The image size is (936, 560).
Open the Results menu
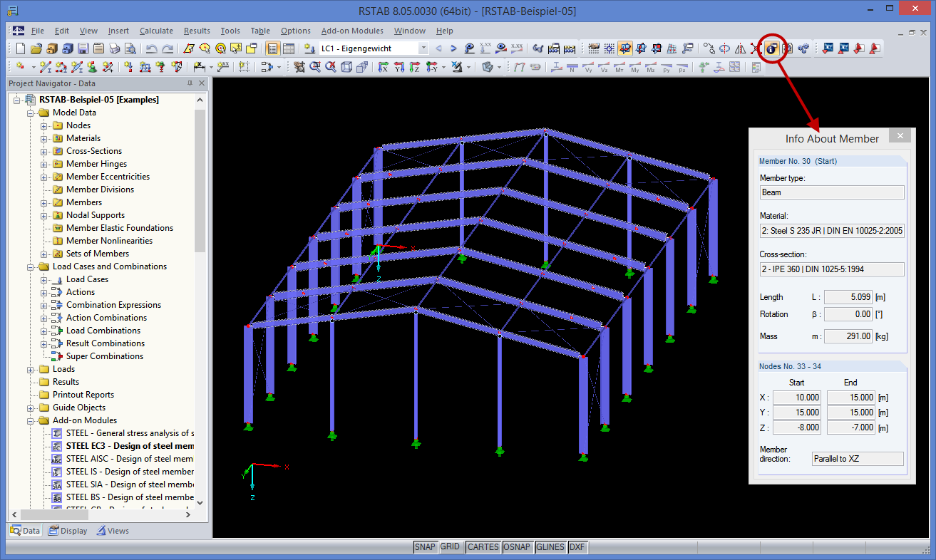click(197, 31)
